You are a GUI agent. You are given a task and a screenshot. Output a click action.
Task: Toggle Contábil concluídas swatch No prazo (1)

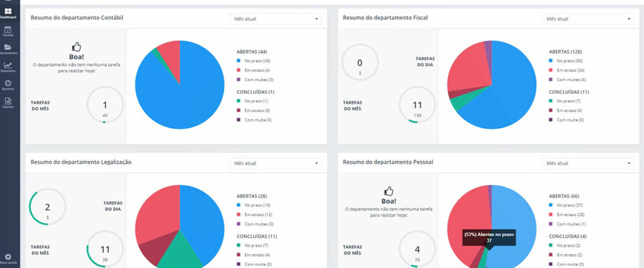[239, 101]
